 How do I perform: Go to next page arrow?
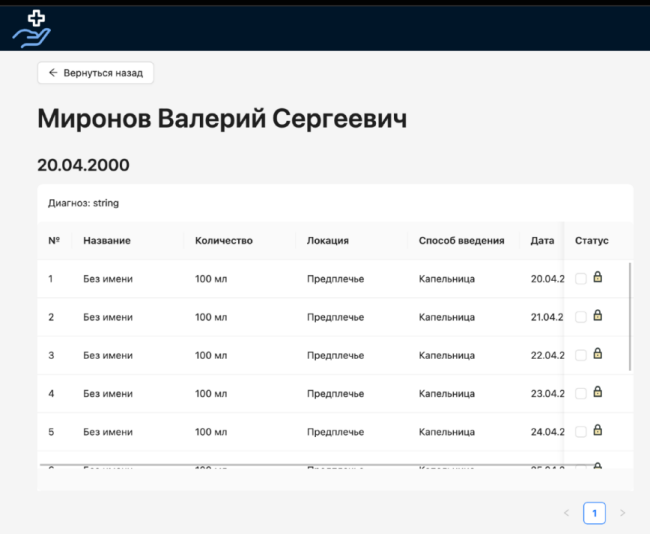[622, 513]
